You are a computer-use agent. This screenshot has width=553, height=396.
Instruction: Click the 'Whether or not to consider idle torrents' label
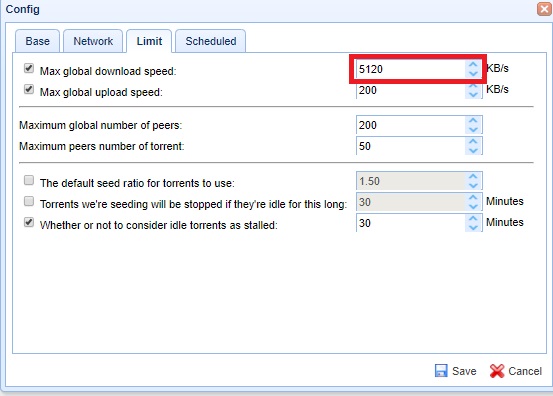tap(159, 225)
